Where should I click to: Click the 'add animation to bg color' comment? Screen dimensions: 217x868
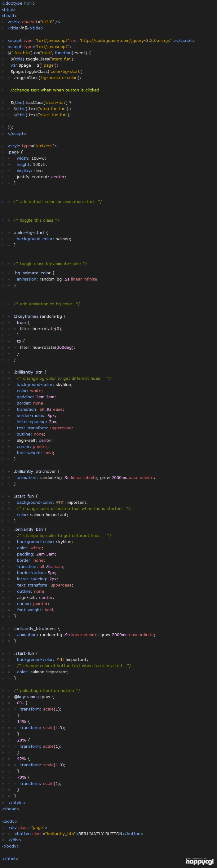click(46, 304)
